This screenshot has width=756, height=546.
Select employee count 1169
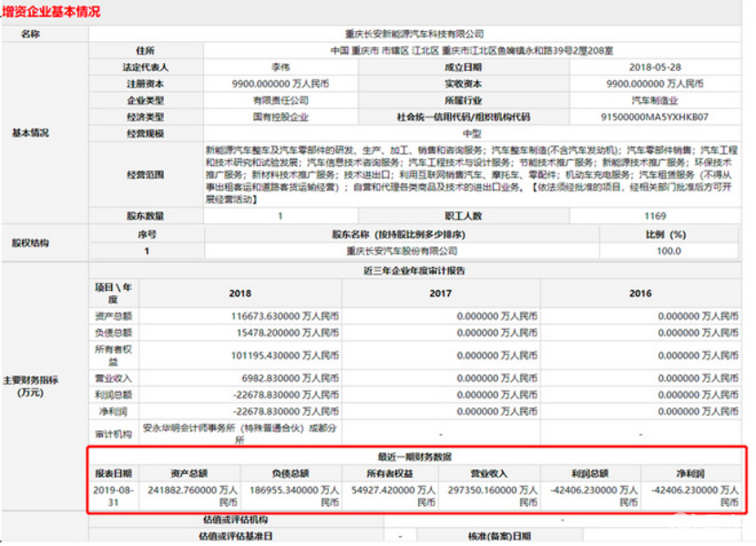(x=655, y=216)
